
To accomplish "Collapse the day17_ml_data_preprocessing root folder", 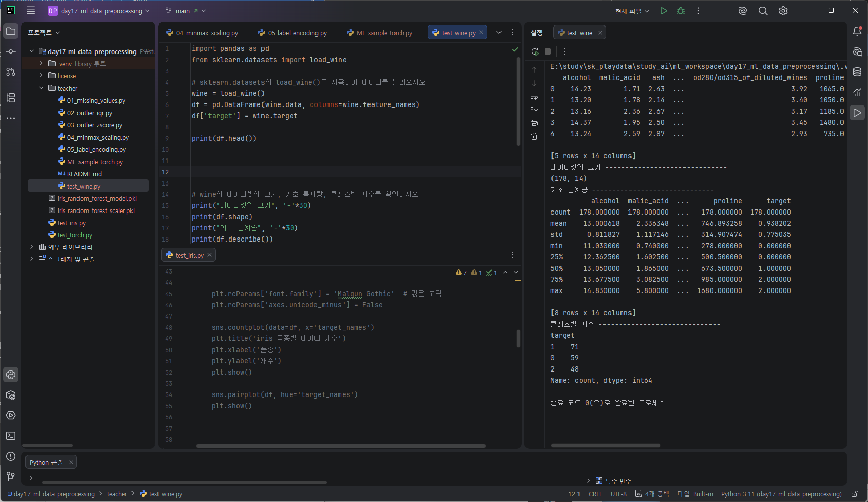I will point(32,51).
